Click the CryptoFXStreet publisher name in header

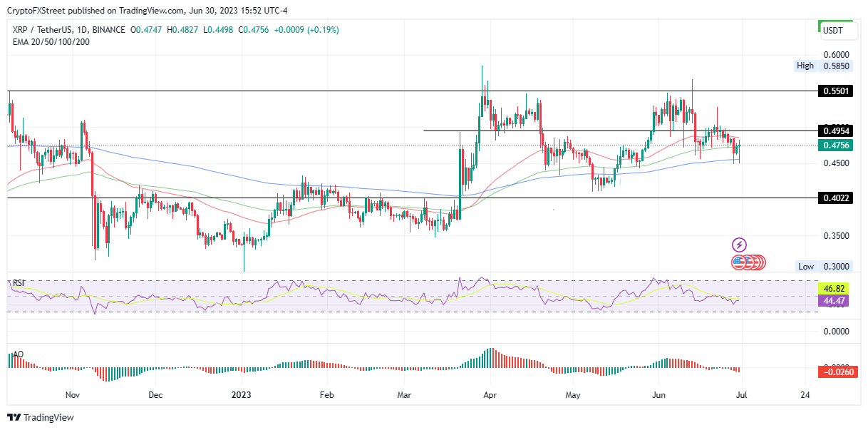click(x=36, y=12)
